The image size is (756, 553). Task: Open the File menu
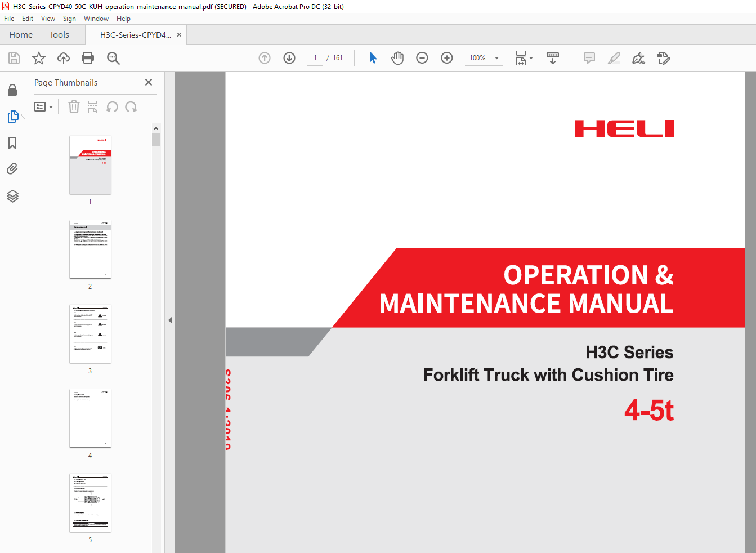pos(9,19)
